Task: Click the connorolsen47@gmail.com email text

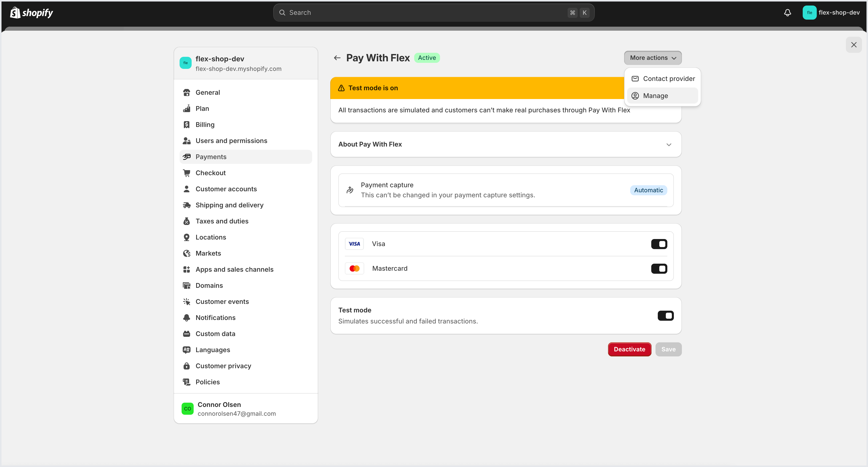Action: point(237,414)
